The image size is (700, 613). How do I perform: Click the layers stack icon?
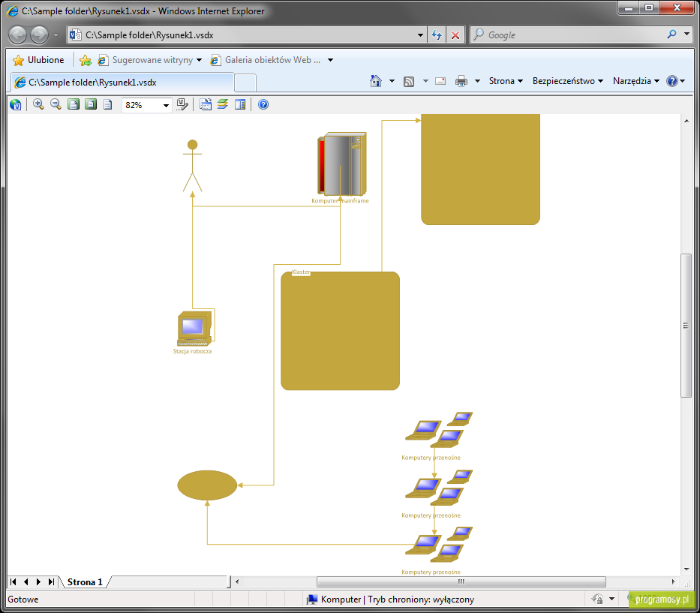222,104
